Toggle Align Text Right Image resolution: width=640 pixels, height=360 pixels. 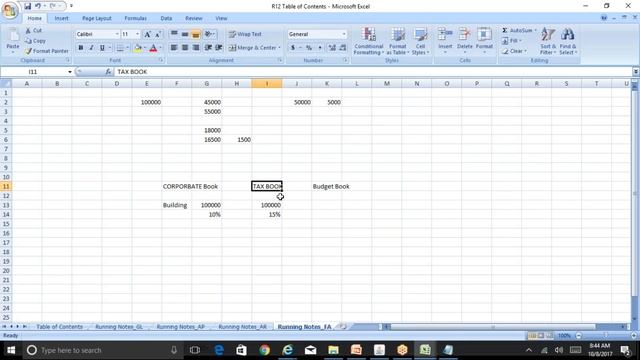pos(196,48)
